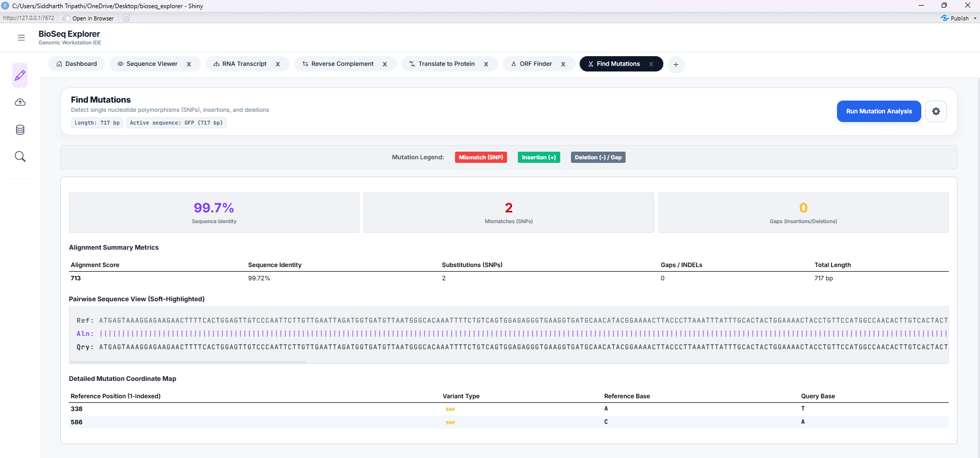Click the Total Length value 717 bp
The image size is (980, 458).
click(824, 278)
